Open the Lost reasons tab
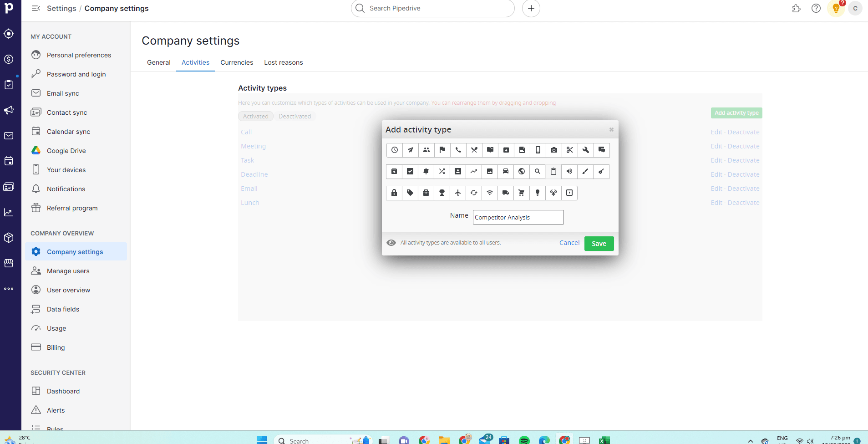Screen dimensions: 868x444 [x=284, y=62]
